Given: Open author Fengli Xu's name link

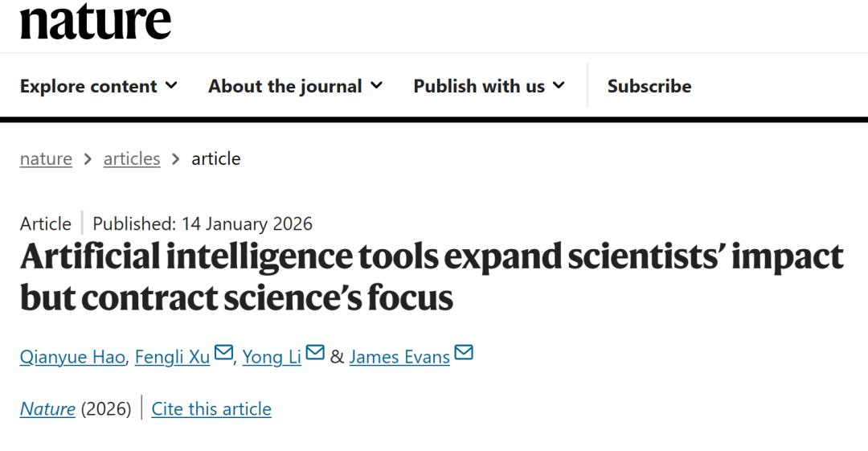Looking at the screenshot, I should click(x=172, y=356).
